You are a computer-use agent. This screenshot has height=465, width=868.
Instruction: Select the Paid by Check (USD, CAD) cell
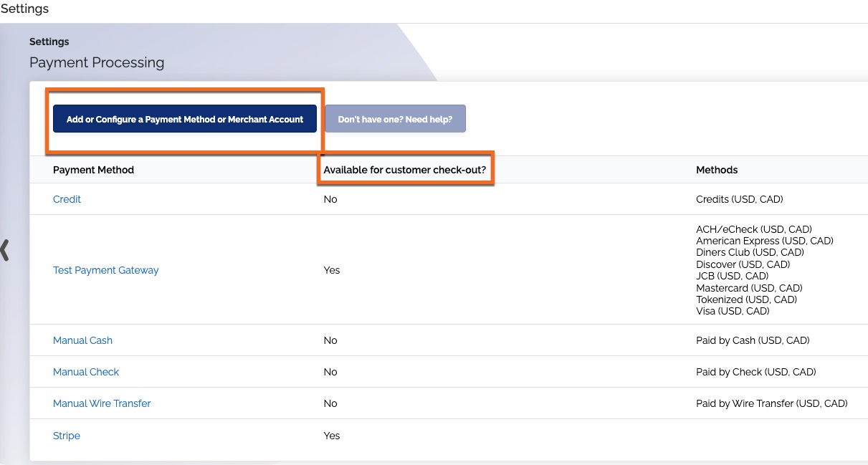click(x=756, y=372)
